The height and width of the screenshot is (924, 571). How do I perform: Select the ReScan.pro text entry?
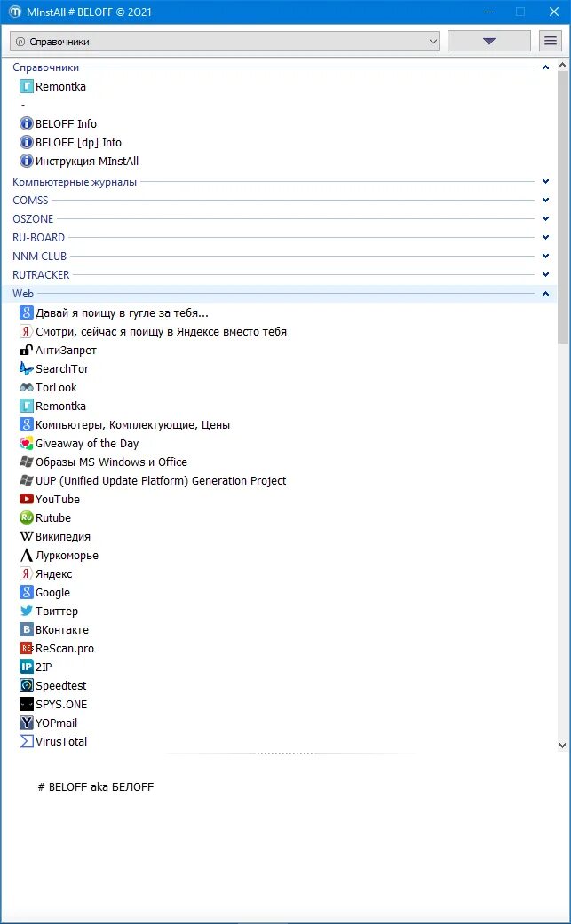tap(65, 649)
